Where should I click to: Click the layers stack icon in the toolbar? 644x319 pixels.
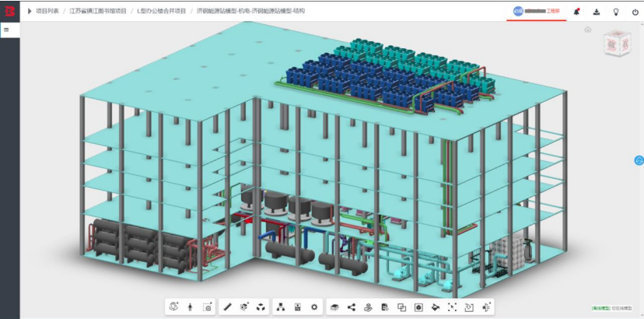[334, 307]
